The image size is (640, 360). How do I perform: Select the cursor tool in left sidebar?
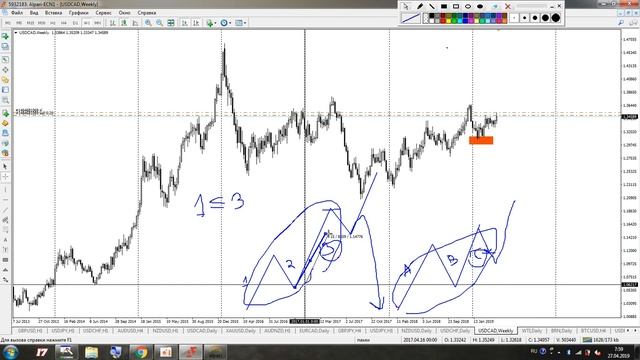[x=5, y=167]
